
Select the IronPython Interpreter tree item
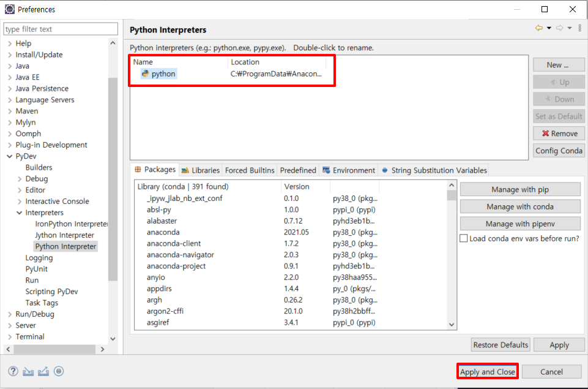71,224
